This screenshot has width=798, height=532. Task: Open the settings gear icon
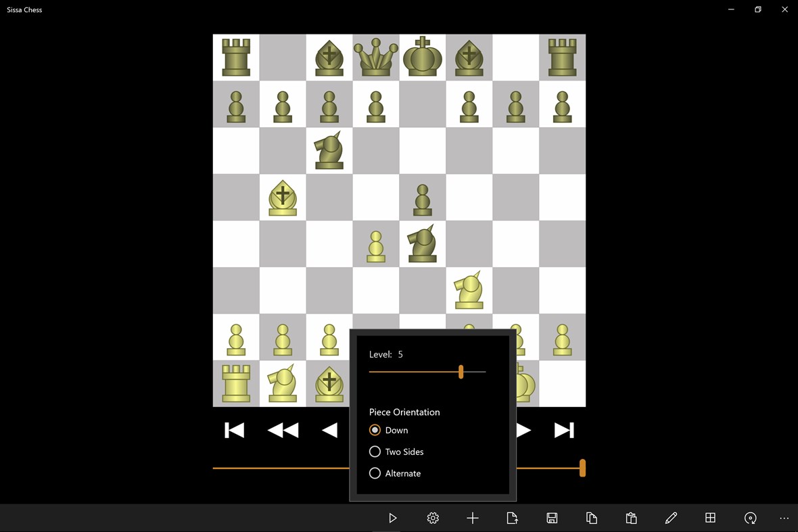pyautogui.click(x=433, y=518)
